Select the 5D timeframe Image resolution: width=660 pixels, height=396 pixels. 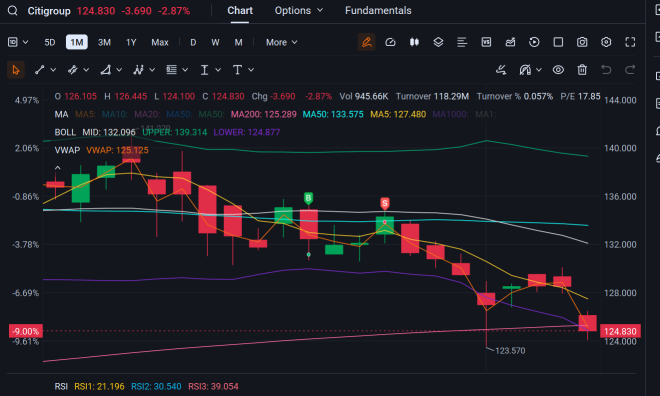point(50,42)
